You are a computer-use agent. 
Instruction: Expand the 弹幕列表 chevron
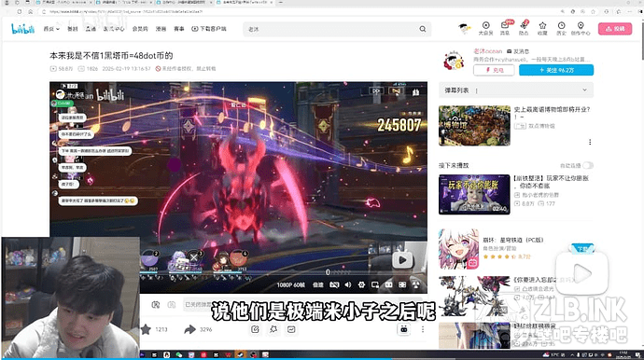(x=584, y=90)
